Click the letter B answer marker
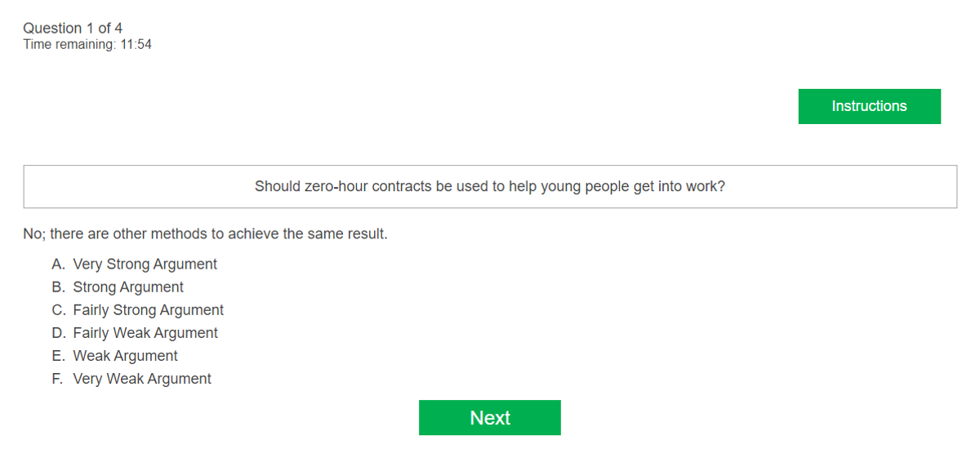 tap(57, 287)
